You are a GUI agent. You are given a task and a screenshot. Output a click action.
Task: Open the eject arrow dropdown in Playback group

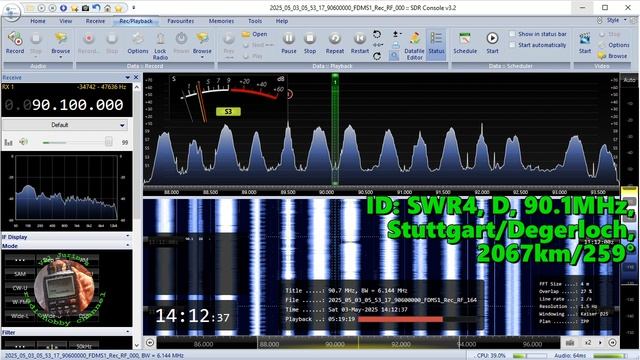pyautogui.click(x=396, y=34)
